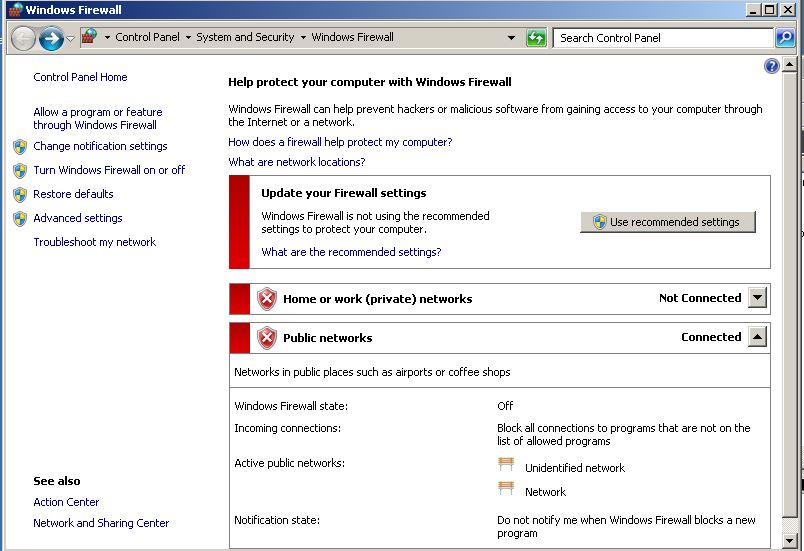Click the search magnifier icon
Image resolution: width=804 pixels, height=551 pixels.
pyautogui.click(x=785, y=38)
